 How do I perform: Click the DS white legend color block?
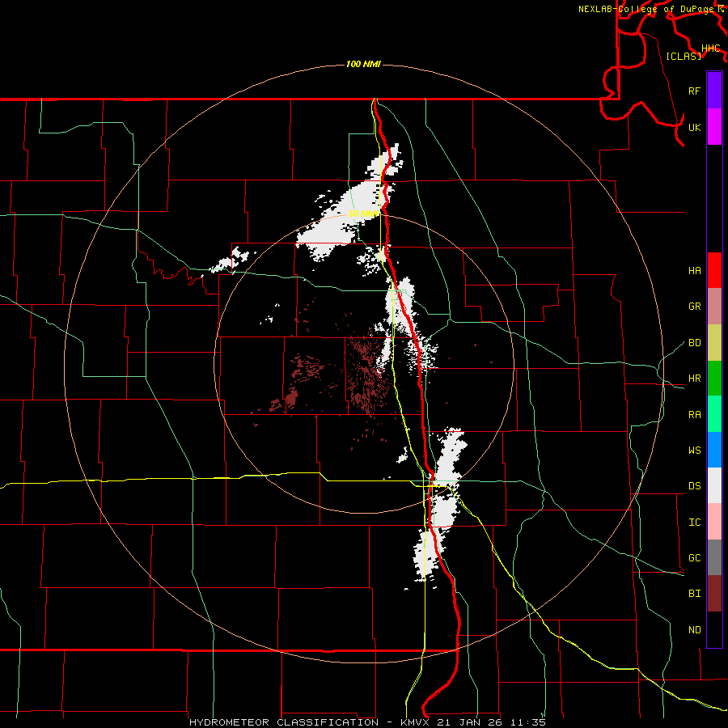(x=714, y=485)
